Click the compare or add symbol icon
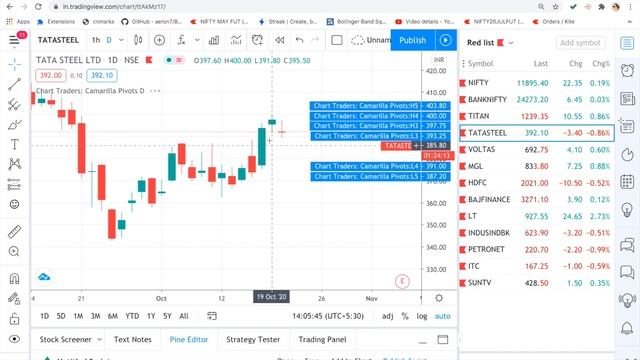Image resolution: width=640 pixels, height=360 pixels. pyautogui.click(x=160, y=40)
